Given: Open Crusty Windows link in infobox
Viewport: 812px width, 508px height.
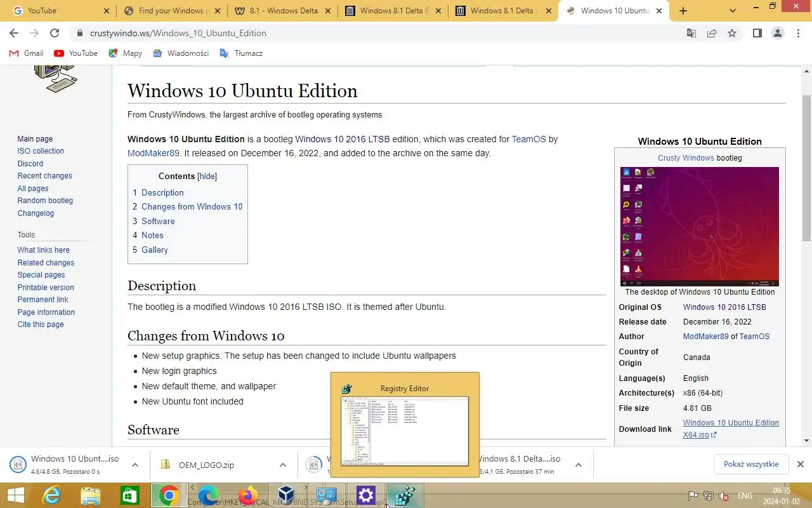Looking at the screenshot, I should (x=686, y=158).
